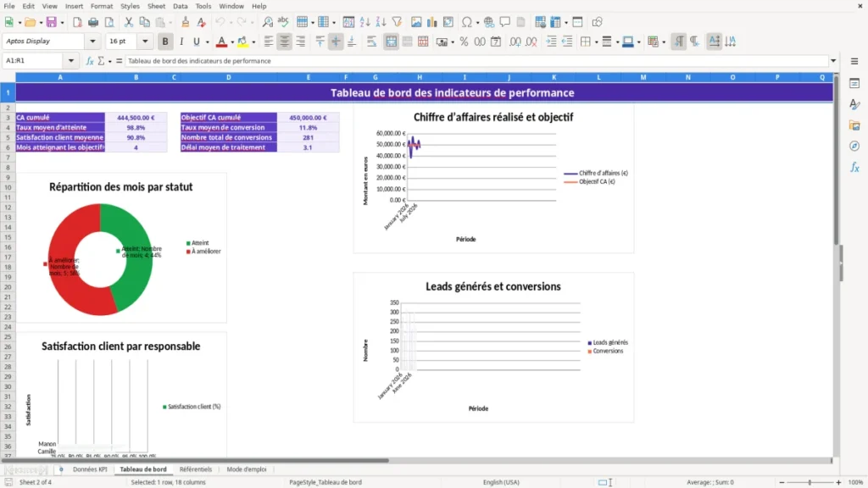Open Find and Replace magnifier icon
This screenshot has height=488, width=868.
click(x=267, y=22)
